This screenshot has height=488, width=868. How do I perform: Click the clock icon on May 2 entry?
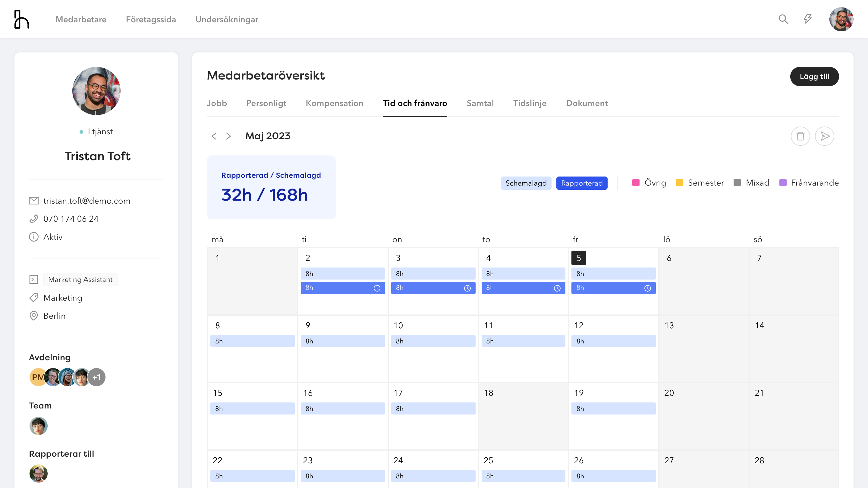tap(377, 288)
